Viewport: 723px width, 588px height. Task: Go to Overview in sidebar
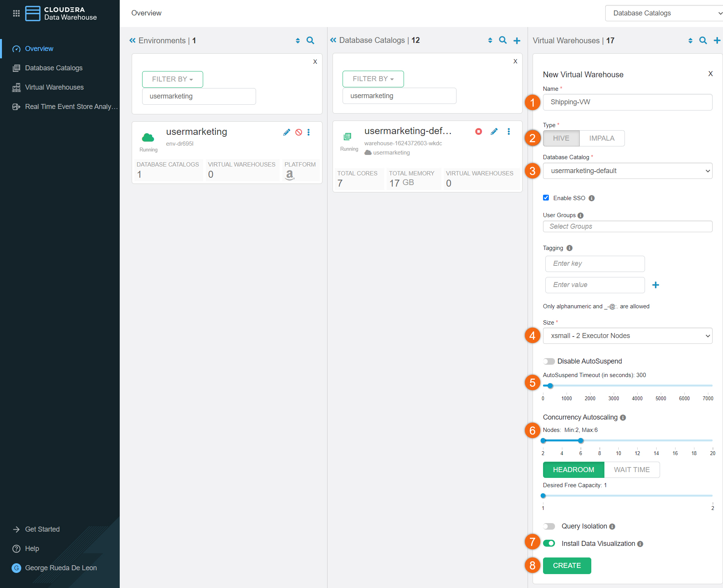pyautogui.click(x=39, y=49)
